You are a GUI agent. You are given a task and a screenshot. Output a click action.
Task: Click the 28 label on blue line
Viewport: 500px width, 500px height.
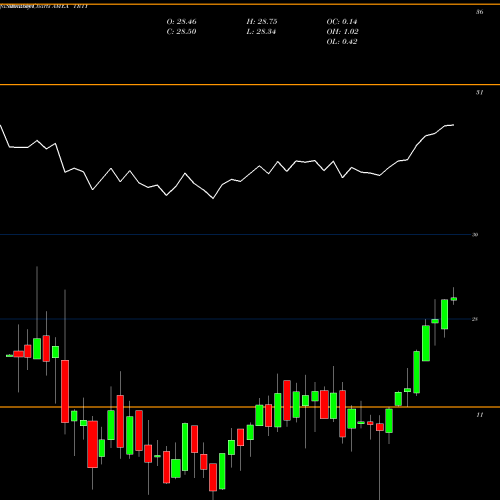(475, 319)
